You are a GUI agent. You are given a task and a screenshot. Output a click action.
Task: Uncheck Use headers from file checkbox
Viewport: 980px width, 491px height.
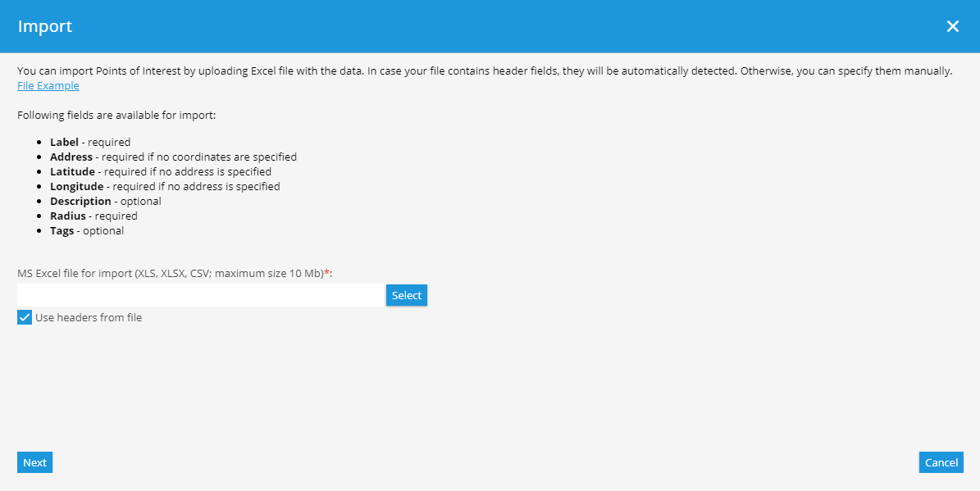25,317
